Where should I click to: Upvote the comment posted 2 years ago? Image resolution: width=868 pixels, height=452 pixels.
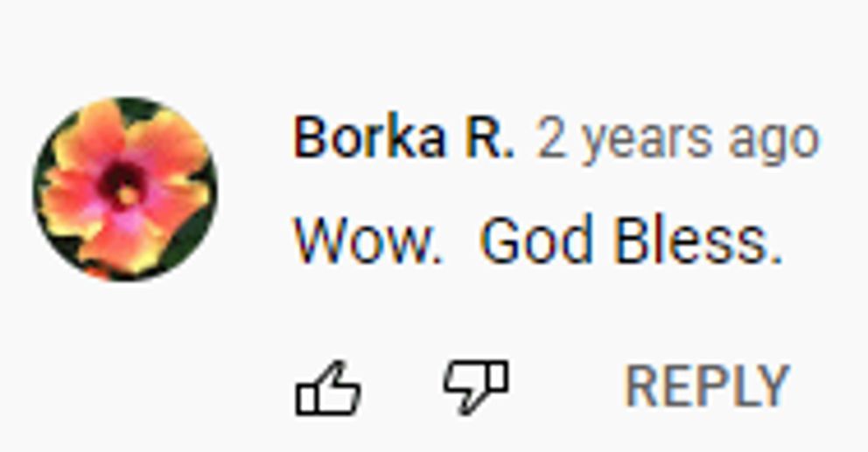(328, 388)
